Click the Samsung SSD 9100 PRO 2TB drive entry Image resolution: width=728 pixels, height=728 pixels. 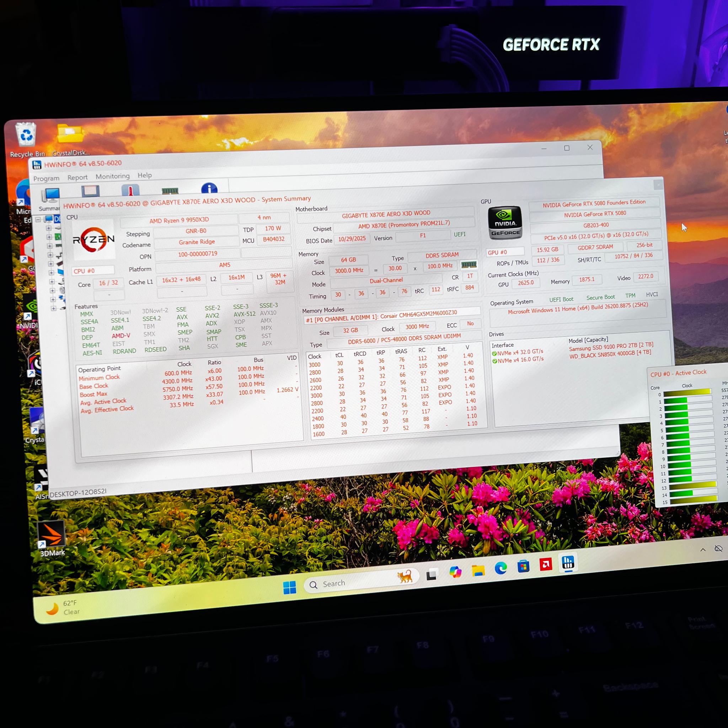coord(611,347)
